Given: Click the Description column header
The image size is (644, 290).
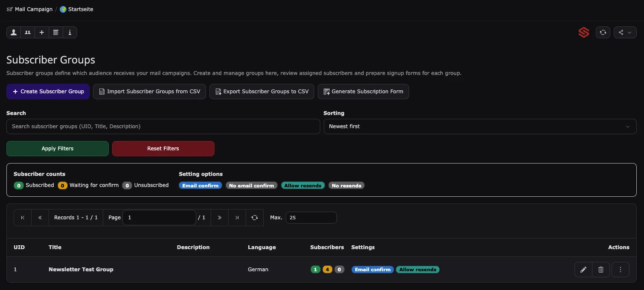Looking at the screenshot, I should (193, 247).
